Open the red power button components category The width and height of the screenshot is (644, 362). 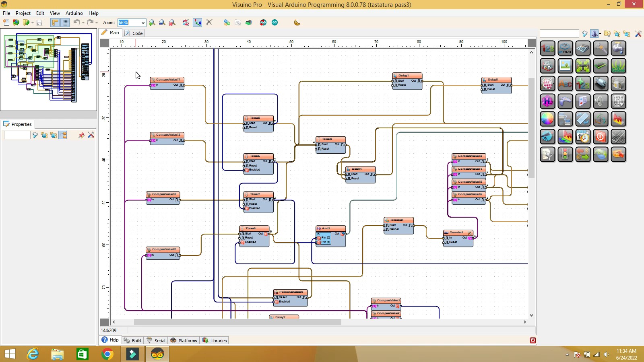pyautogui.click(x=601, y=137)
